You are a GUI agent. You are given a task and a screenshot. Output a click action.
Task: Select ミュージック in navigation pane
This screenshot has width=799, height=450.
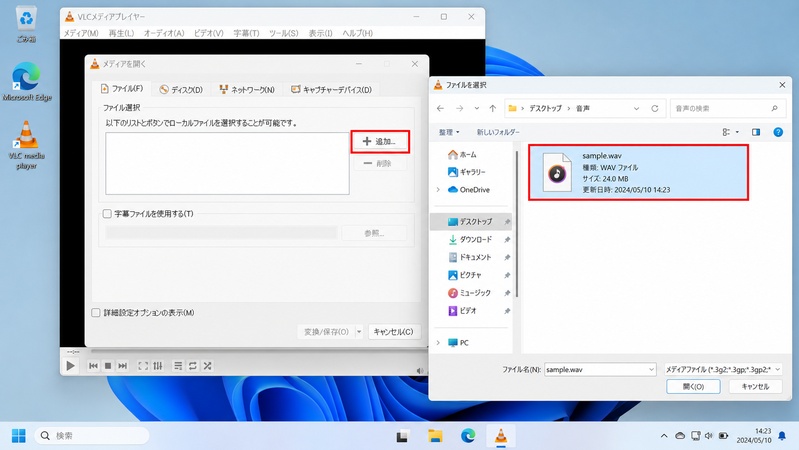(469, 293)
